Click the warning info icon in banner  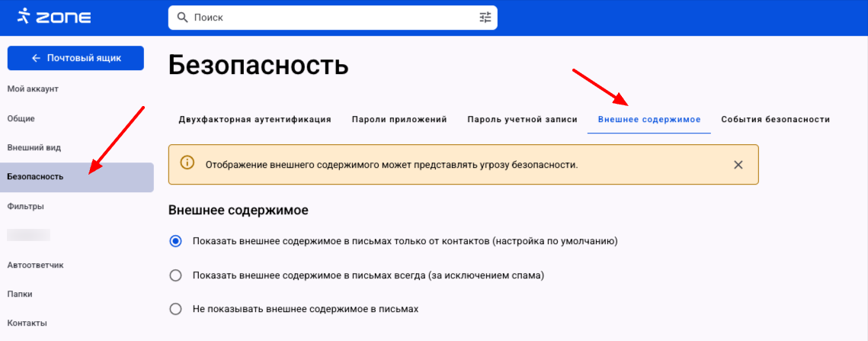click(x=187, y=164)
